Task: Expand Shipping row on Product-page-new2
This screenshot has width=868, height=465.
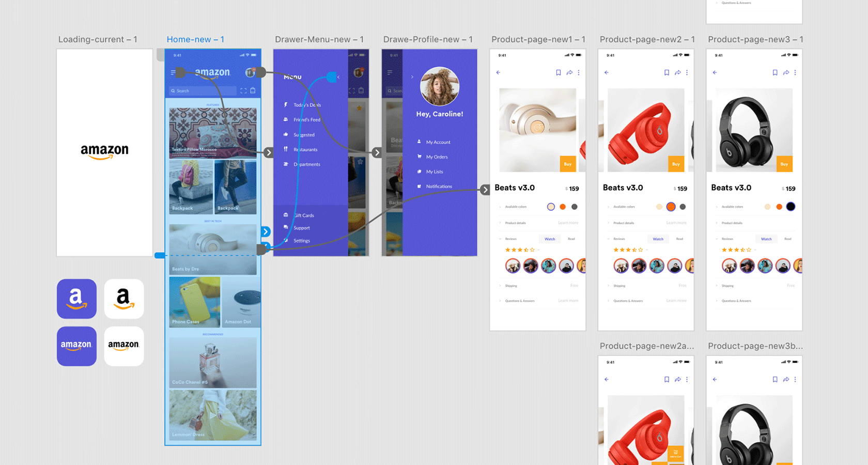Action: (x=619, y=286)
